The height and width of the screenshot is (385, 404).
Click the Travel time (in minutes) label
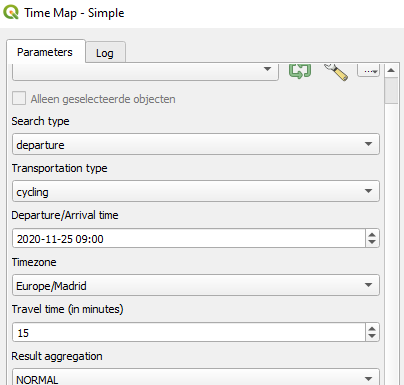click(x=67, y=309)
